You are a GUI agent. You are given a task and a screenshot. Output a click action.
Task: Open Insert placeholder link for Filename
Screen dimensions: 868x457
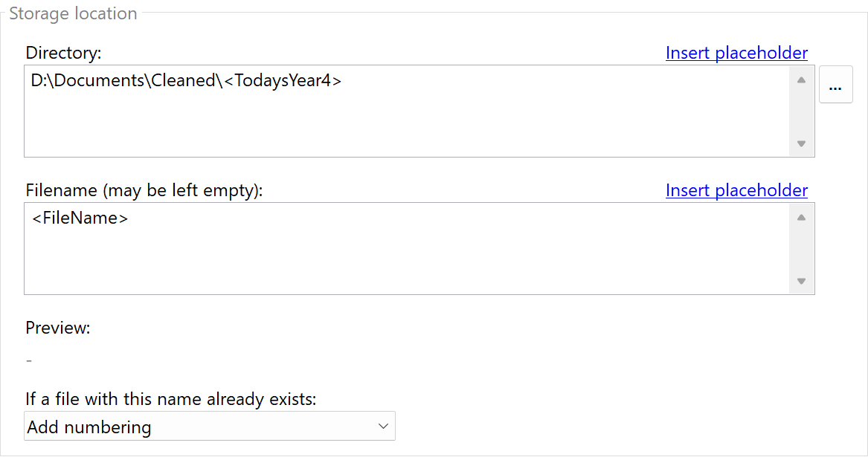[736, 190]
